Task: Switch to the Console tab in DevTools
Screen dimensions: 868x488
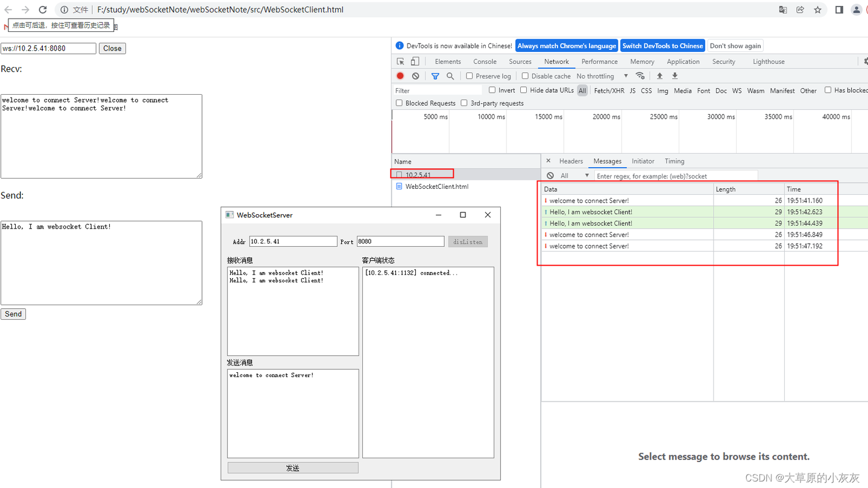Action: pos(485,62)
